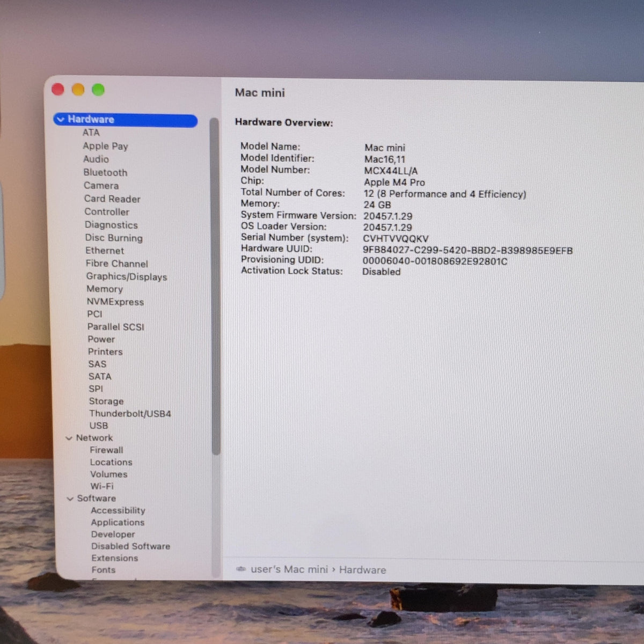Select PCI in the sidebar
The height and width of the screenshot is (644, 644).
[94, 314]
